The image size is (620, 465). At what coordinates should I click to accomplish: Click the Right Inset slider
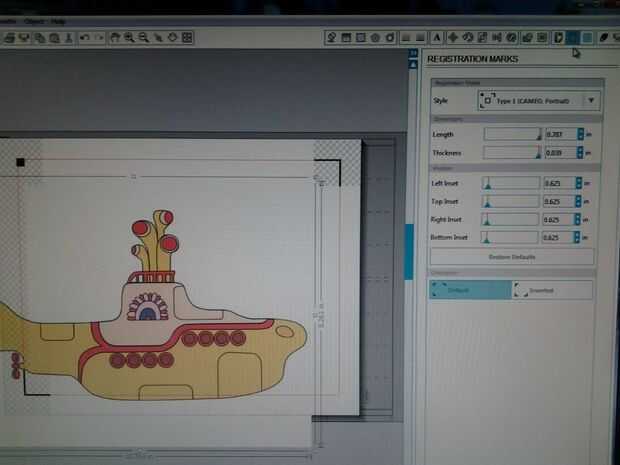(x=510, y=219)
